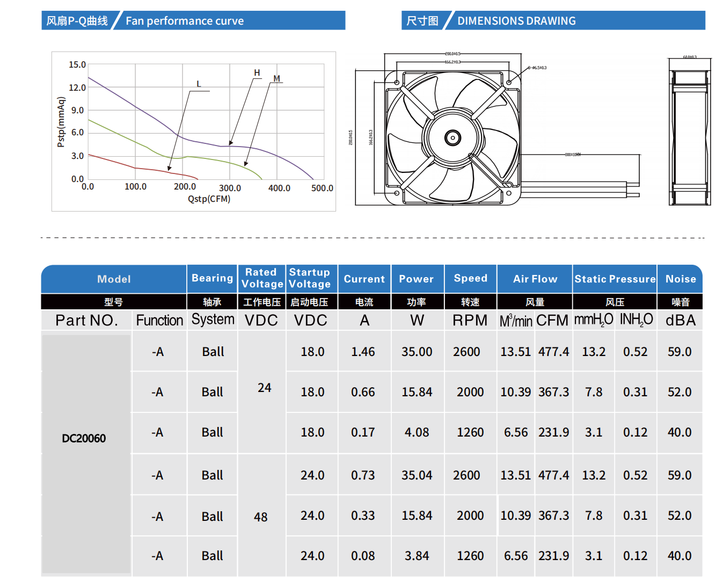
Task: Select the DC20060 part number cell
Action: (x=84, y=438)
